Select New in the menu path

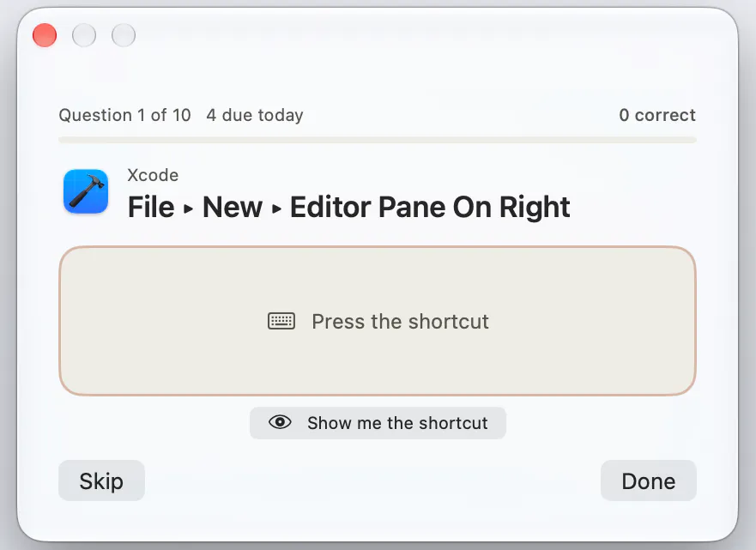point(233,208)
